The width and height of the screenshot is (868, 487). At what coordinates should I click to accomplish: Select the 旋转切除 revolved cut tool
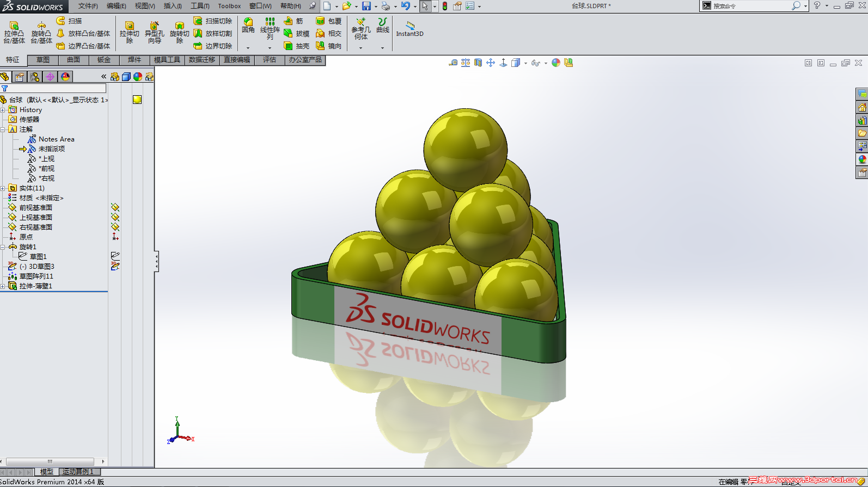(180, 33)
